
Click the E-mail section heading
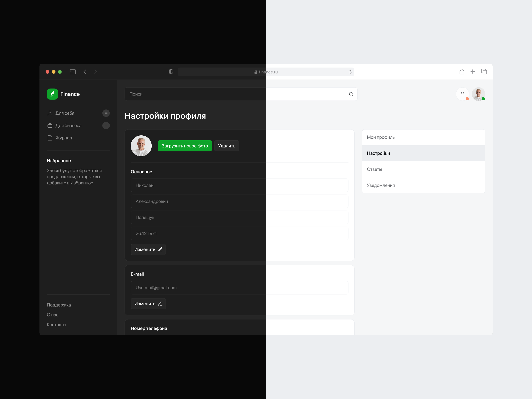pyautogui.click(x=137, y=274)
